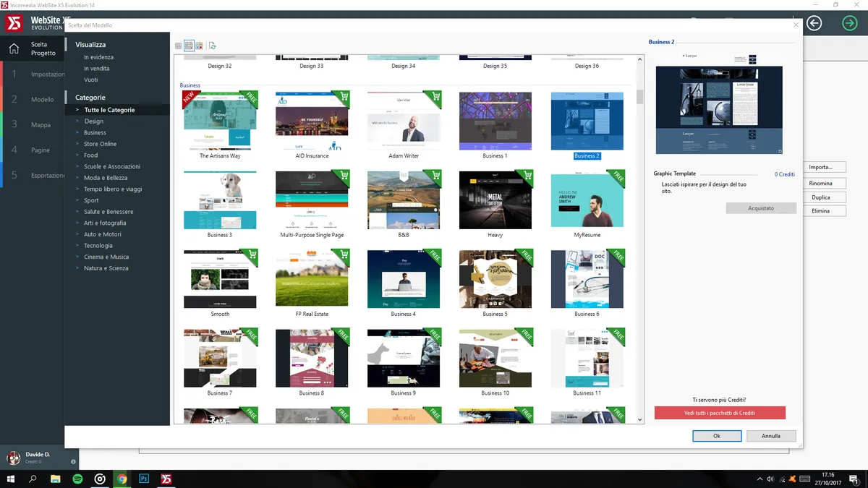Open the Windows Start menu
This screenshot has height=488, width=868.
[11, 479]
